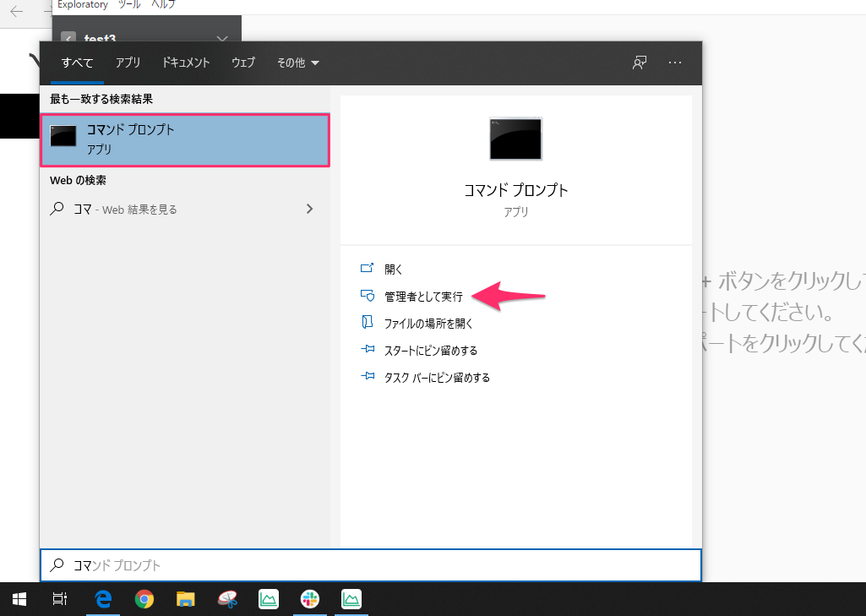
Task: Switch to the ウェブ tab
Action: point(243,63)
